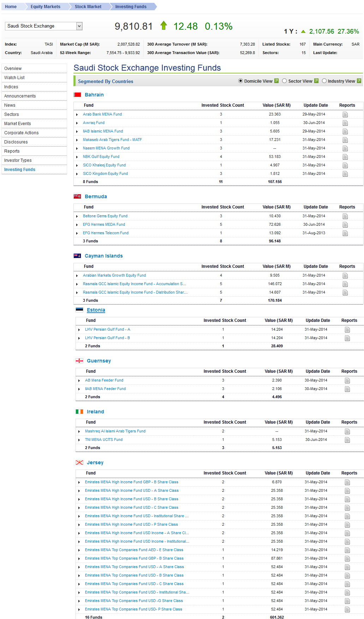Open report icon for AB Mena Feeder Fund
Viewport: 364px width, 619px height.
point(347,381)
